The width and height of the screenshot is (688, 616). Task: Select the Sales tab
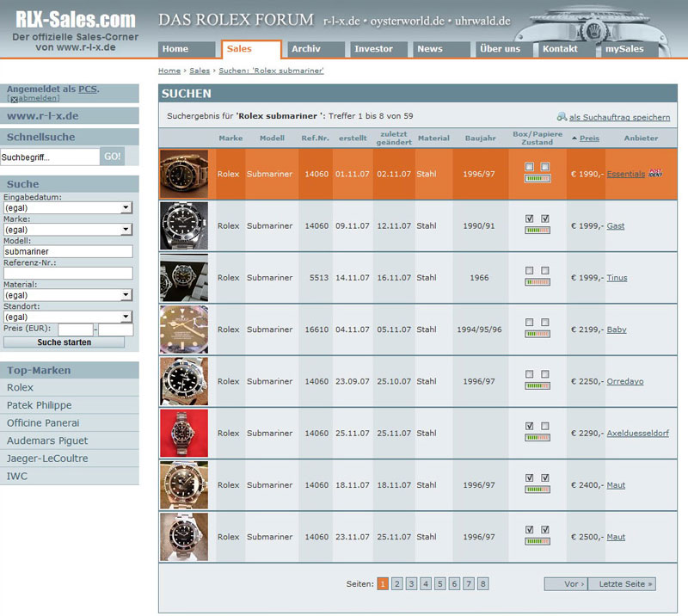(251, 49)
